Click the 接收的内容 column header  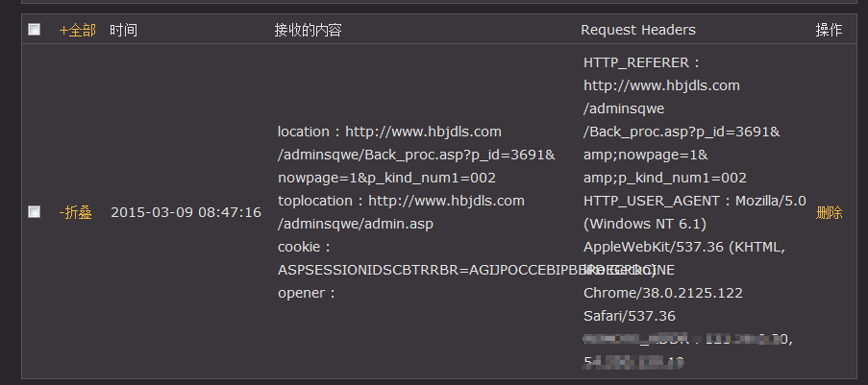coord(308,30)
